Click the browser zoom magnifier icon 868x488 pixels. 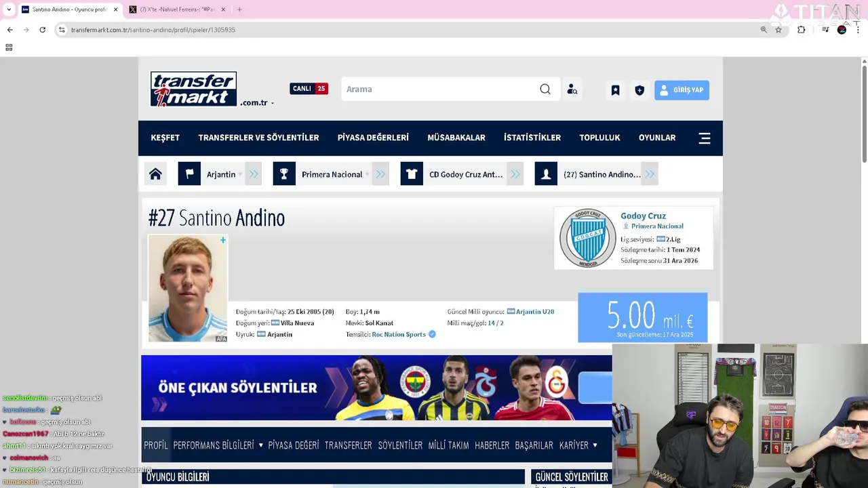click(x=764, y=30)
